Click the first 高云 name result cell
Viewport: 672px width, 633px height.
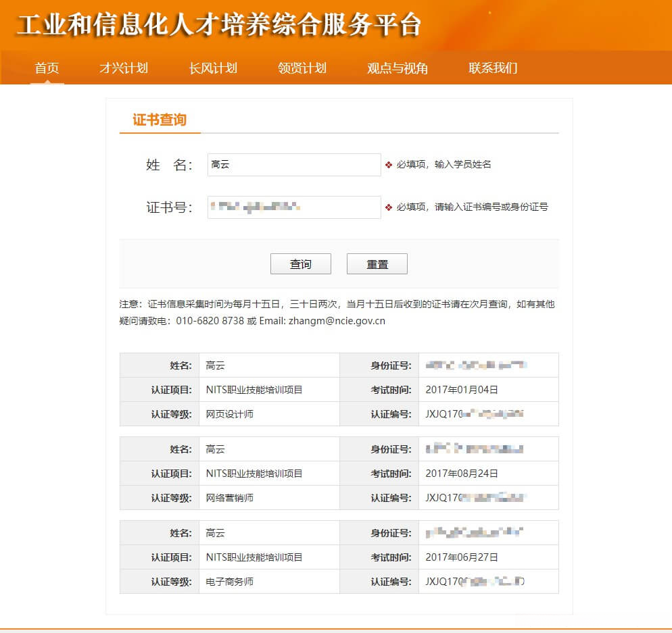(215, 365)
